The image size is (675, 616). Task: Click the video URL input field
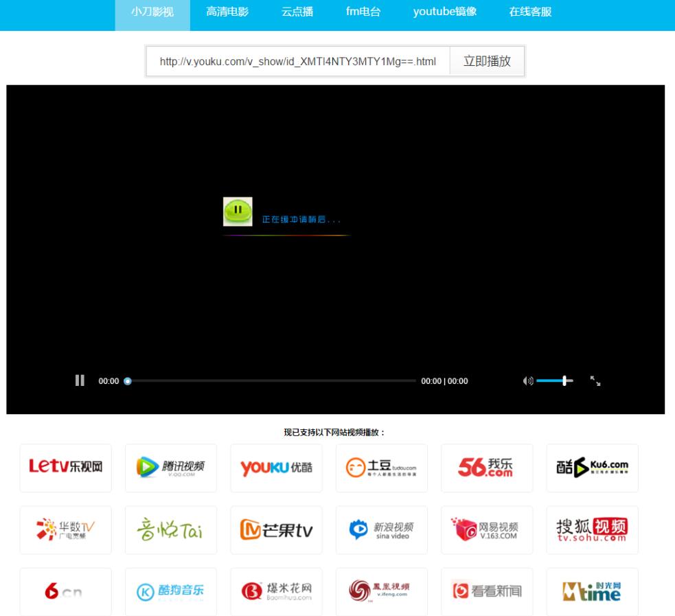298,62
